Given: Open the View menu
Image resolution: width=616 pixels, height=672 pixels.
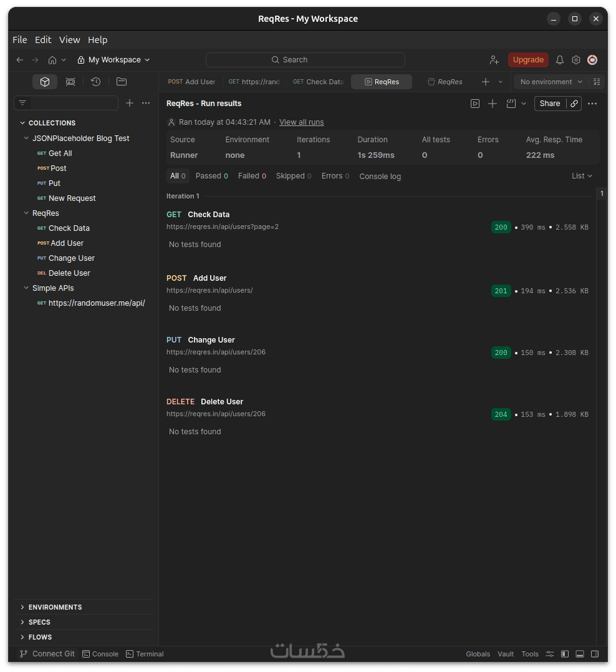Looking at the screenshot, I should pyautogui.click(x=69, y=39).
